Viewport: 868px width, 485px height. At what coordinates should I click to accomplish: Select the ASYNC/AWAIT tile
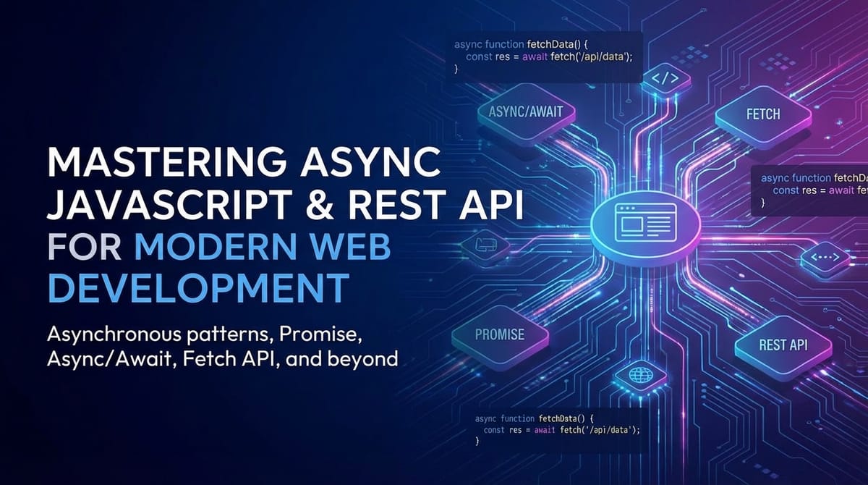[527, 111]
